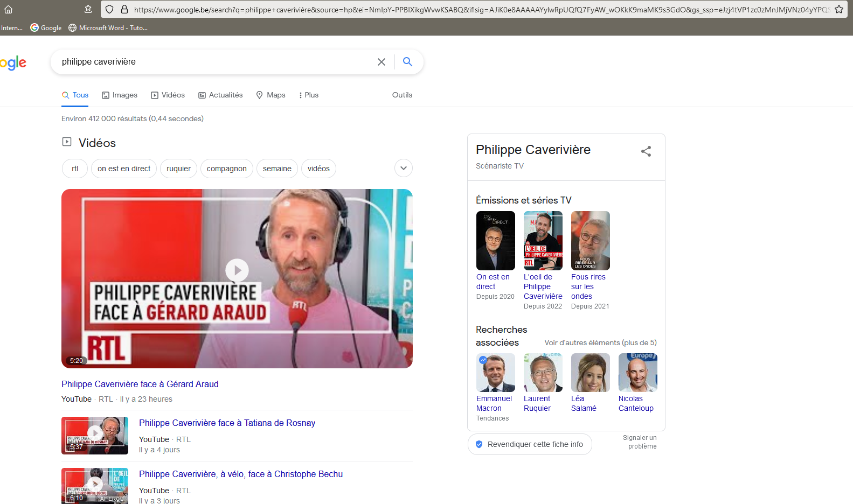The height and width of the screenshot is (504, 853).
Task: Switch to the Actualités tab
Action: coord(220,95)
